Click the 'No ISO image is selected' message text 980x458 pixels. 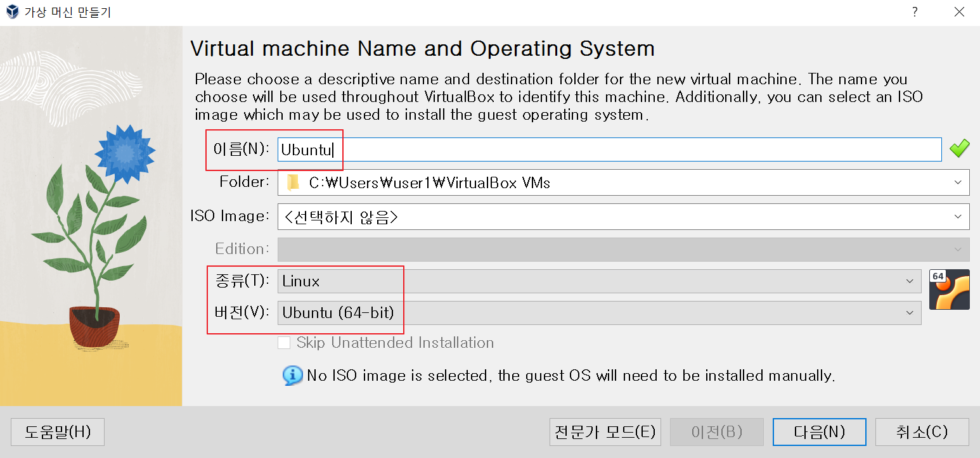(x=571, y=376)
